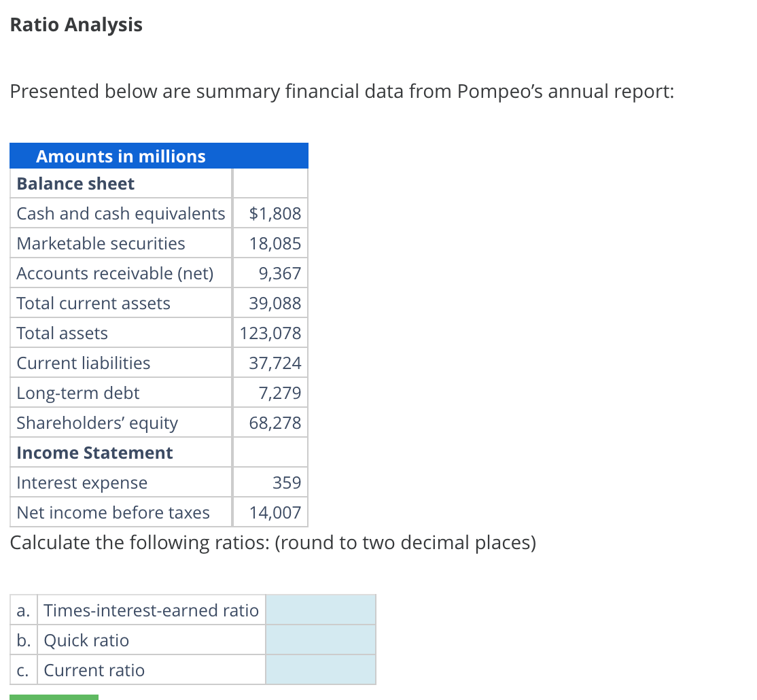Screen dimensions: 757x700
Task: Click the 'Interest expense' label
Action: [x=82, y=483]
